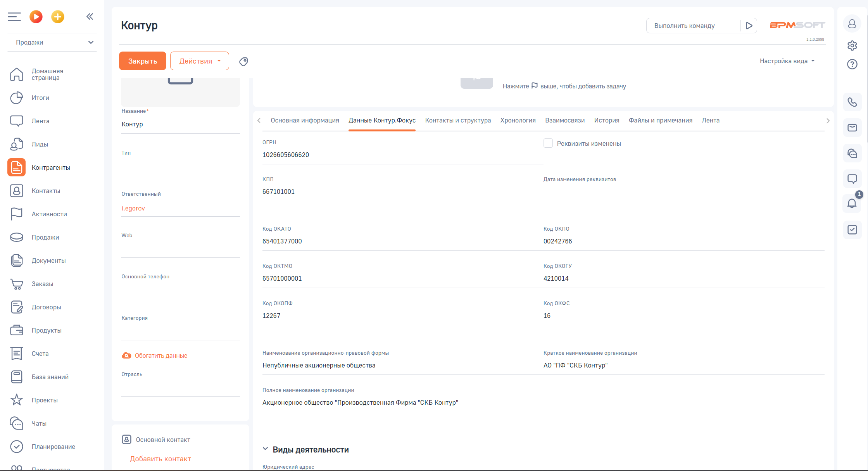Open the help question mark icon
Image resolution: width=868 pixels, height=471 pixels.
pyautogui.click(x=852, y=64)
